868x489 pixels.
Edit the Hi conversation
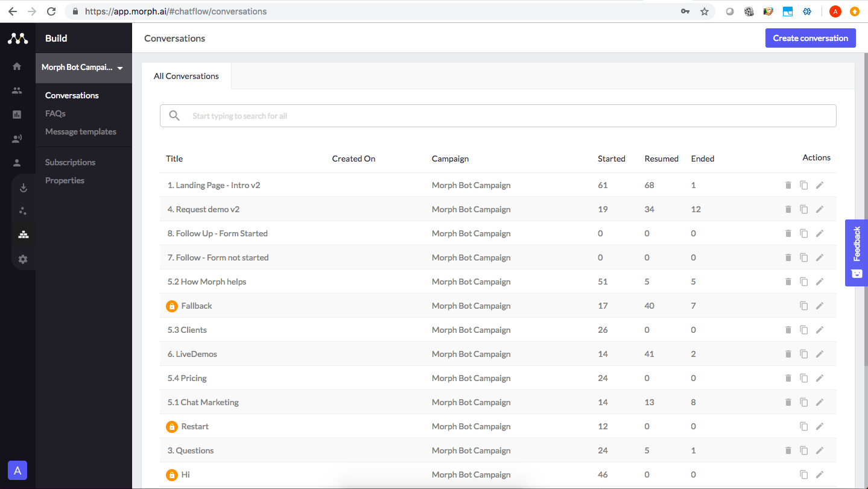click(819, 475)
